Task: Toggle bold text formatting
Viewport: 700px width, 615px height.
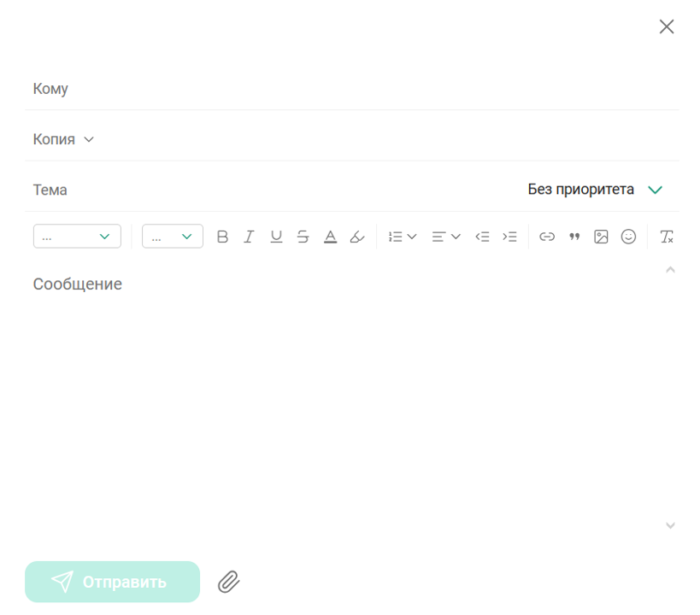Action: [222, 237]
